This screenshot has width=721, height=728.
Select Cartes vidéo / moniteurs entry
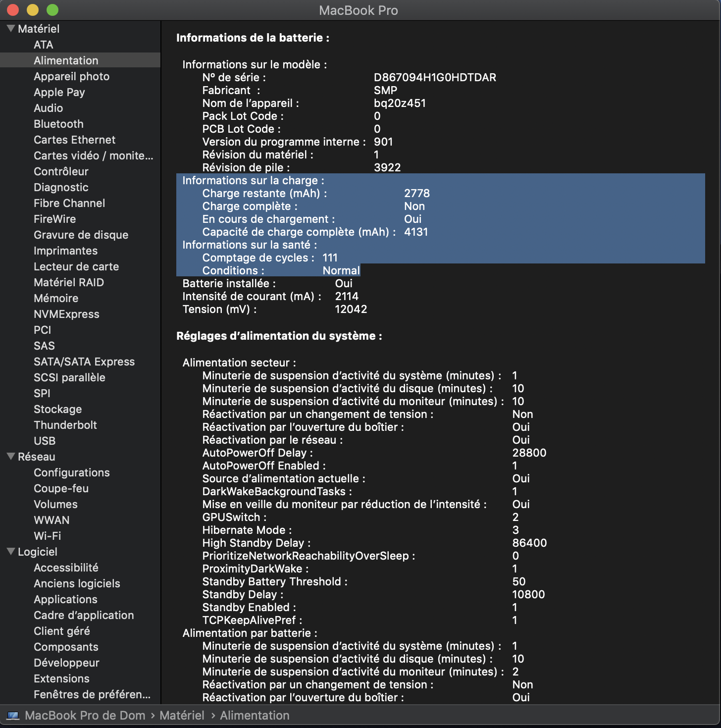click(x=93, y=156)
